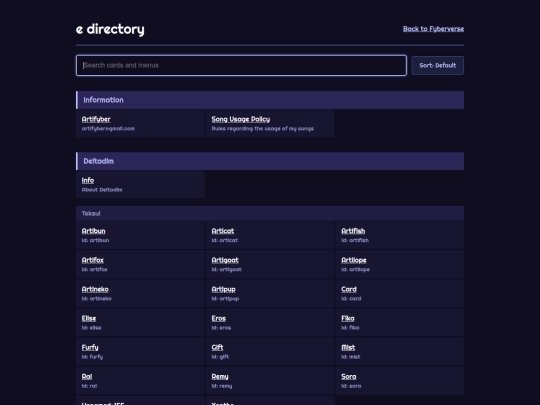Open the Artineko card
The height and width of the screenshot is (405, 540).
[x=95, y=289]
